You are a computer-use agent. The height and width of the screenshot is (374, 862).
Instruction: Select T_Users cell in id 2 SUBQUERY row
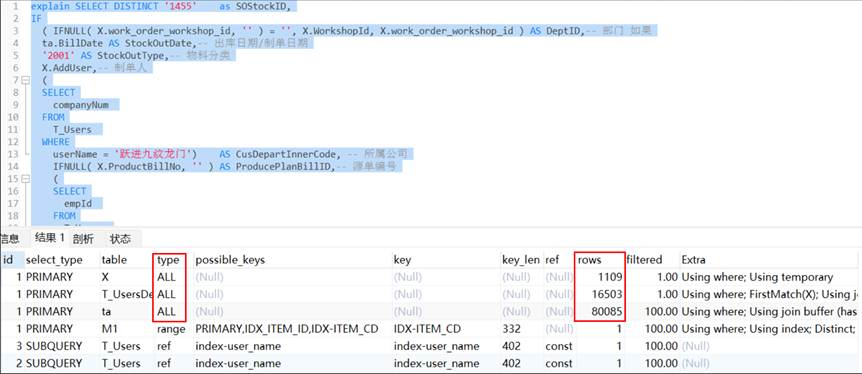tap(121, 363)
